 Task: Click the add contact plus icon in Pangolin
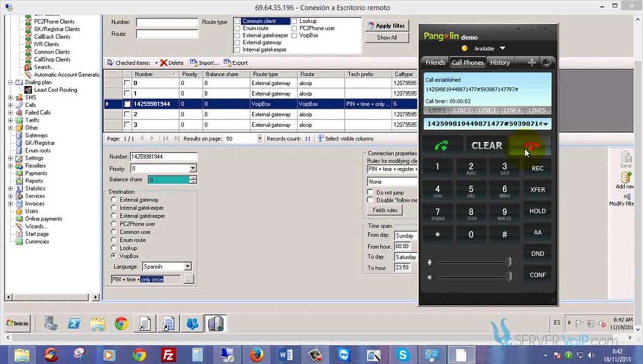click(x=532, y=62)
